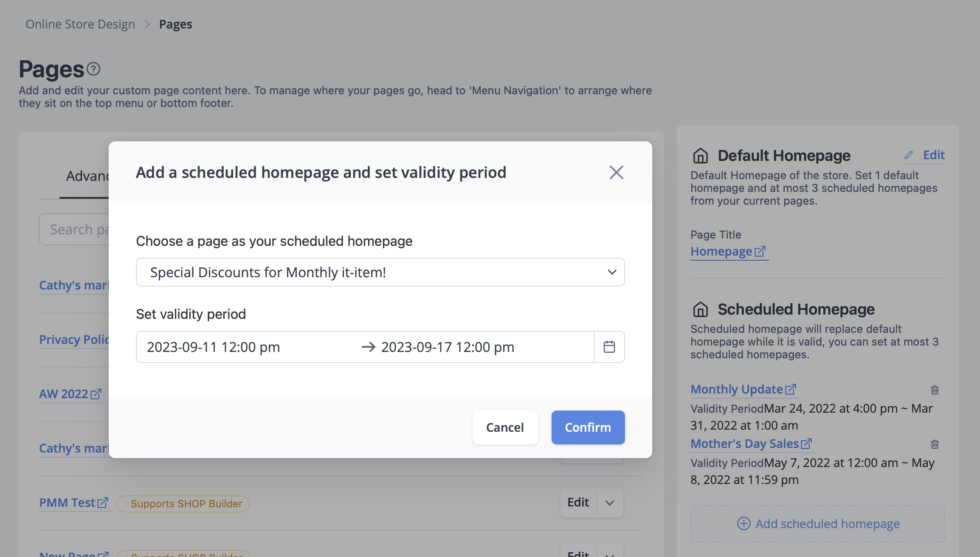Open the Privacy Policy page link
Viewport: 980px width, 557px height.
click(x=74, y=340)
